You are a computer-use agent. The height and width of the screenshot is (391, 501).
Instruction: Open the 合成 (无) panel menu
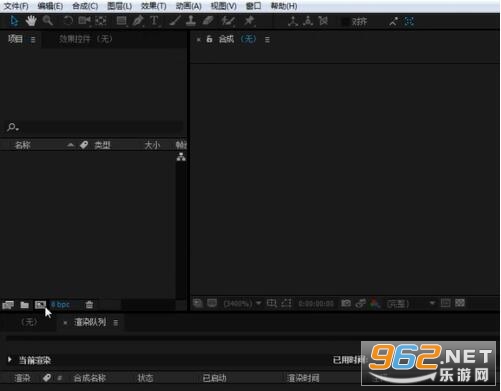click(x=267, y=40)
